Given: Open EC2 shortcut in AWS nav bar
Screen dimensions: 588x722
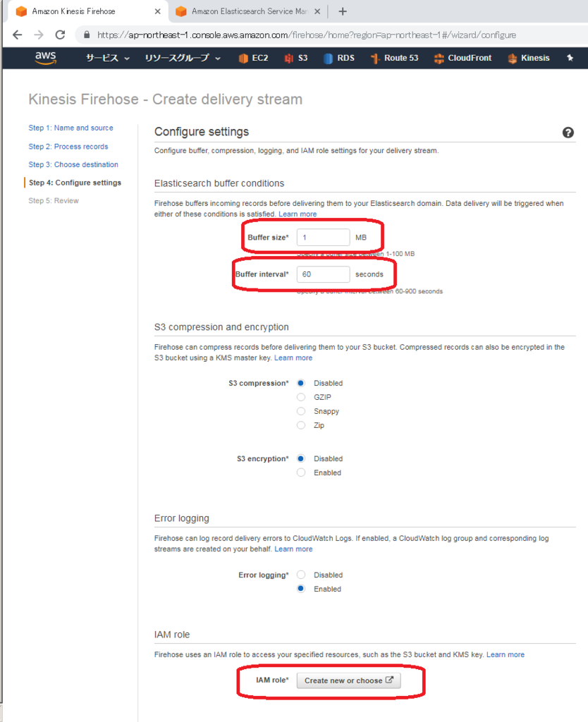Looking at the screenshot, I should click(x=253, y=58).
